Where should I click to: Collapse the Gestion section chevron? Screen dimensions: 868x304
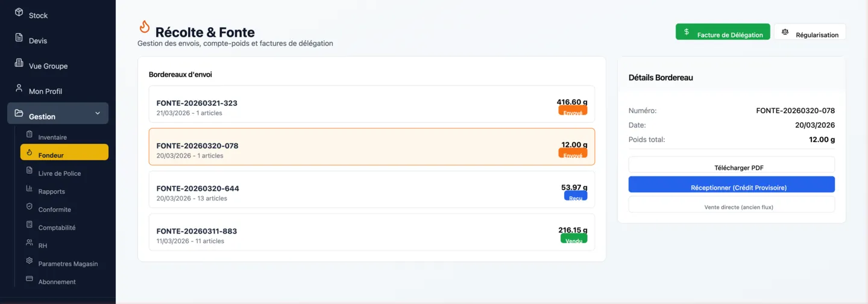98,113
